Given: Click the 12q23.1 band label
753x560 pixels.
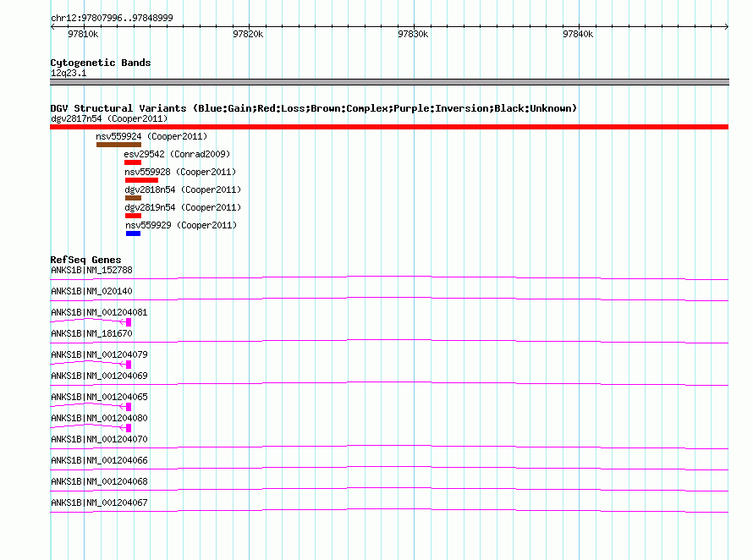Looking at the screenshot, I should pyautogui.click(x=69, y=73).
